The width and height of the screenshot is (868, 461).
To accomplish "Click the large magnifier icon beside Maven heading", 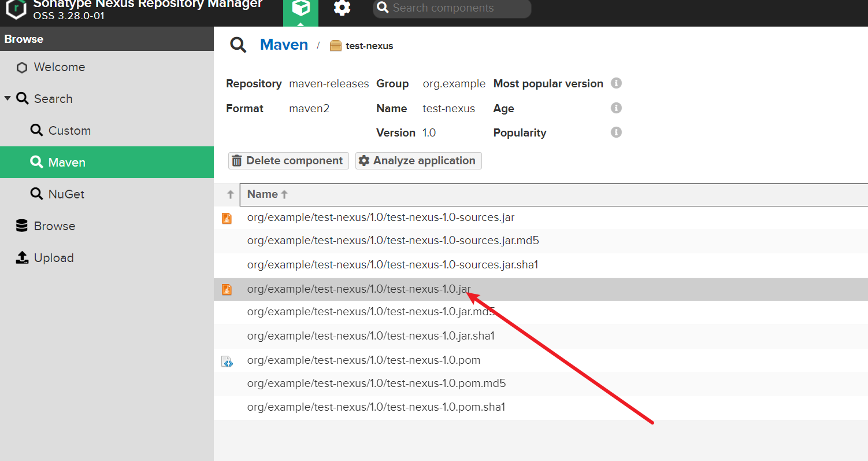I will tap(238, 45).
